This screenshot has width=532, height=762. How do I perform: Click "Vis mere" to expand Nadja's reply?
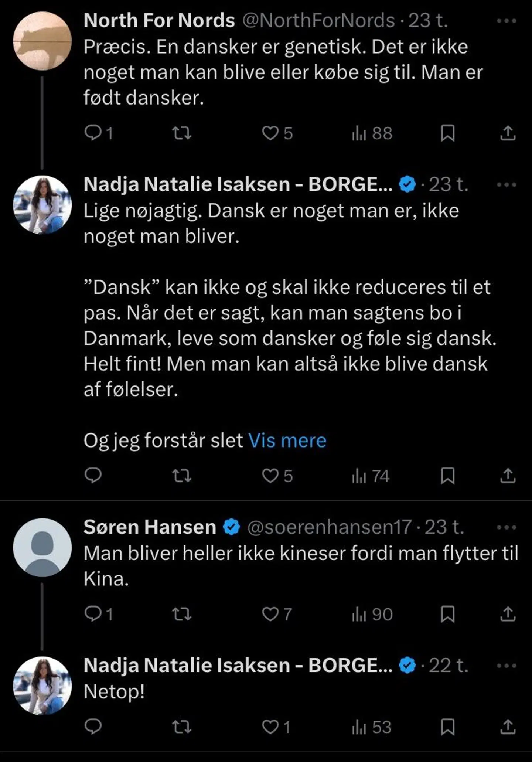pos(287,440)
